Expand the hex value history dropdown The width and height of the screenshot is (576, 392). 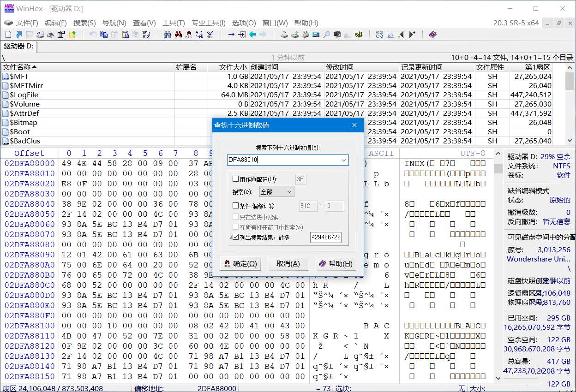tap(343, 160)
